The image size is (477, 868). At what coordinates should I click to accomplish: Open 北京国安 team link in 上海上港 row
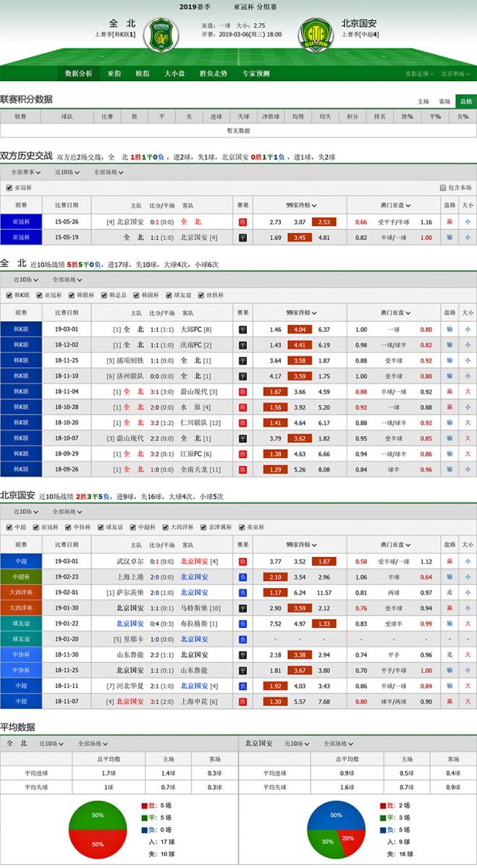(195, 577)
